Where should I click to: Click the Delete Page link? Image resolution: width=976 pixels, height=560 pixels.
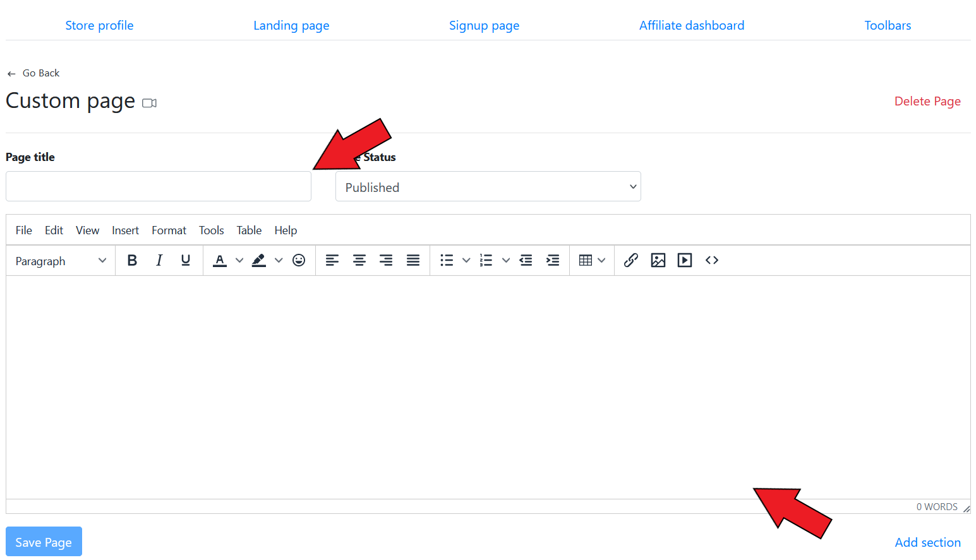pos(927,101)
